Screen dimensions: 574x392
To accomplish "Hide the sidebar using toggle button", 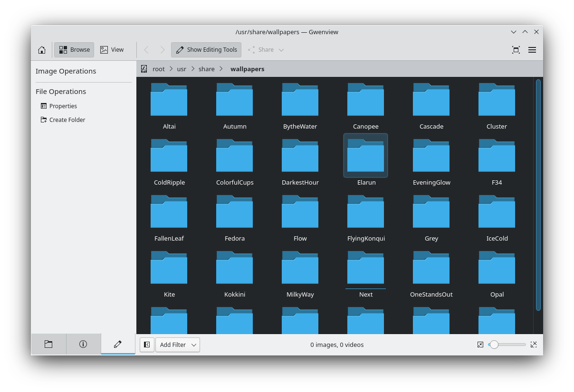I will [x=147, y=345].
